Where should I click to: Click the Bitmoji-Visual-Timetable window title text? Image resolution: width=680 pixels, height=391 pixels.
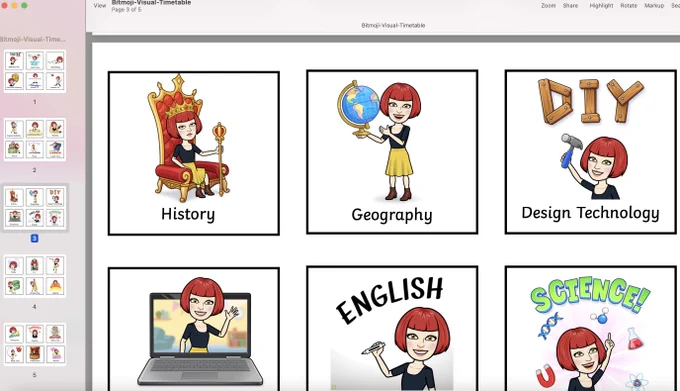(151, 3)
